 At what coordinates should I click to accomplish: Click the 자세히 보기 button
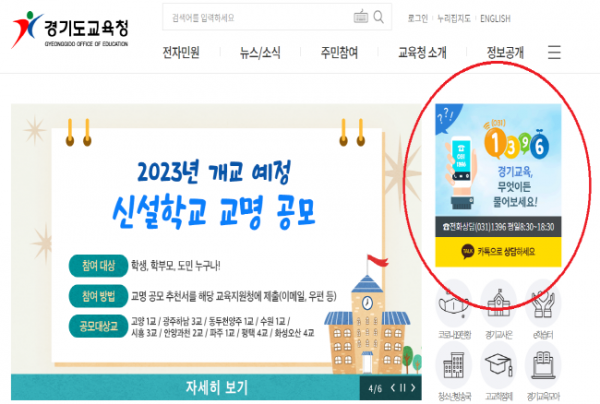pos(217,387)
